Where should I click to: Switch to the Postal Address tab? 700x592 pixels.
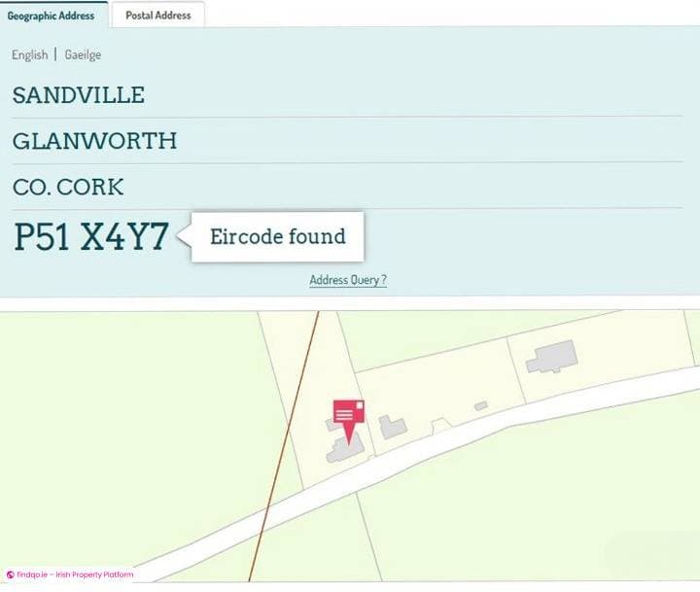(x=158, y=16)
